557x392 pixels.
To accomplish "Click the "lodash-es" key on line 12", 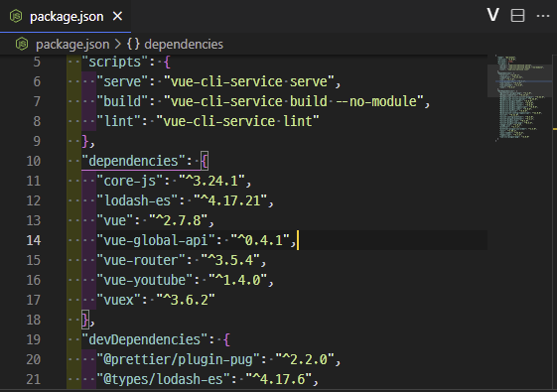I will [137, 201].
